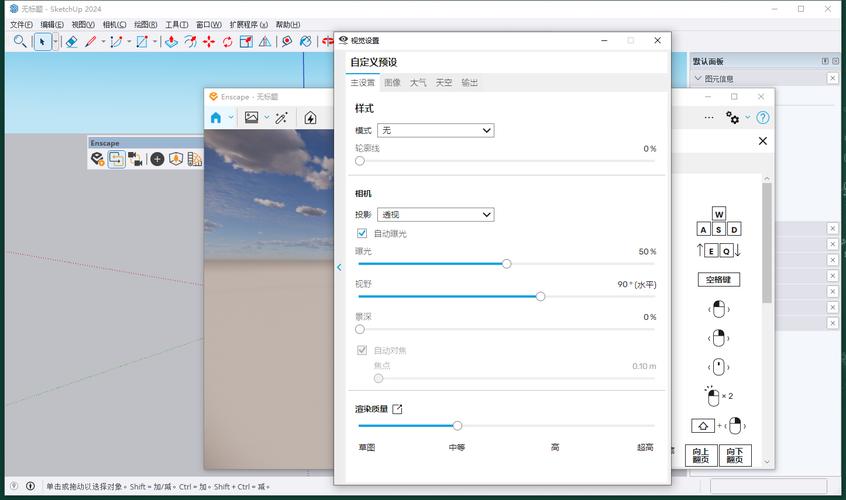
Task: Activate the Offset tool
Action: pos(190,42)
